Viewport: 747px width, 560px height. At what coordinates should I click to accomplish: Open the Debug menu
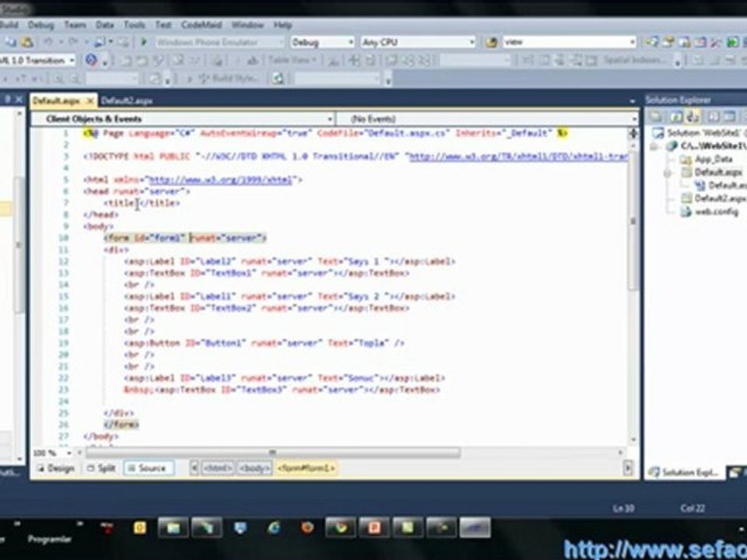click(41, 25)
